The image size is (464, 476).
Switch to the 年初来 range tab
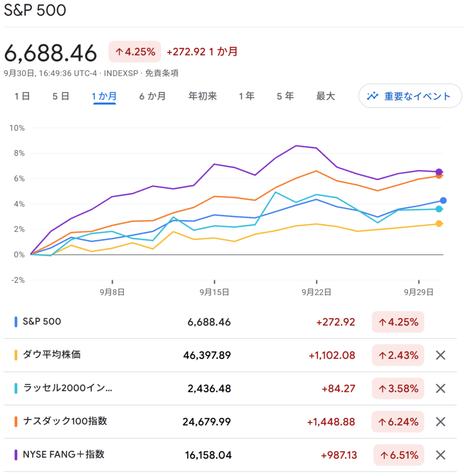pyautogui.click(x=203, y=96)
